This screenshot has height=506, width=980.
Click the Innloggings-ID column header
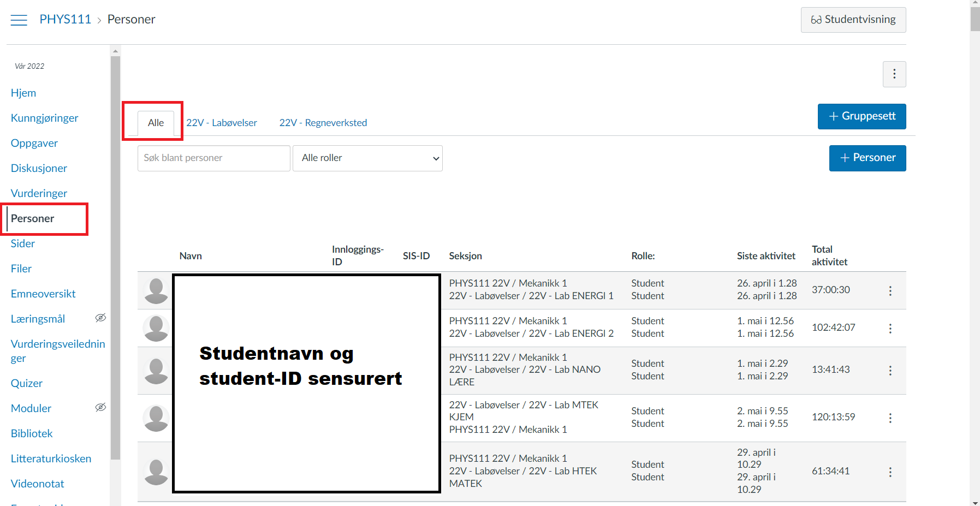(358, 255)
